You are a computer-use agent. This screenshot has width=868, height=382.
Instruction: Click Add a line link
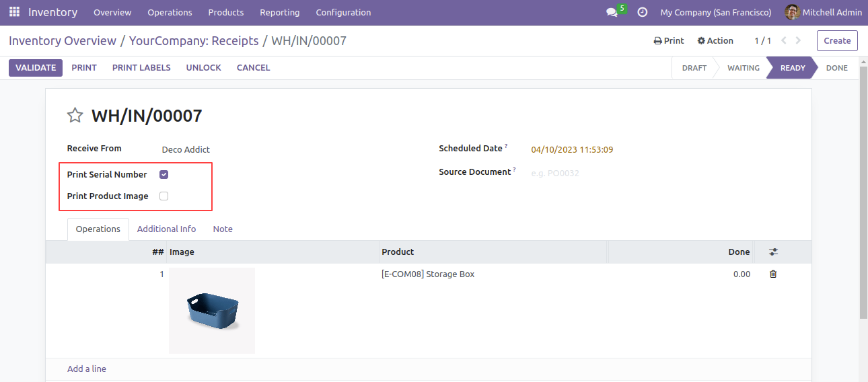coord(87,369)
